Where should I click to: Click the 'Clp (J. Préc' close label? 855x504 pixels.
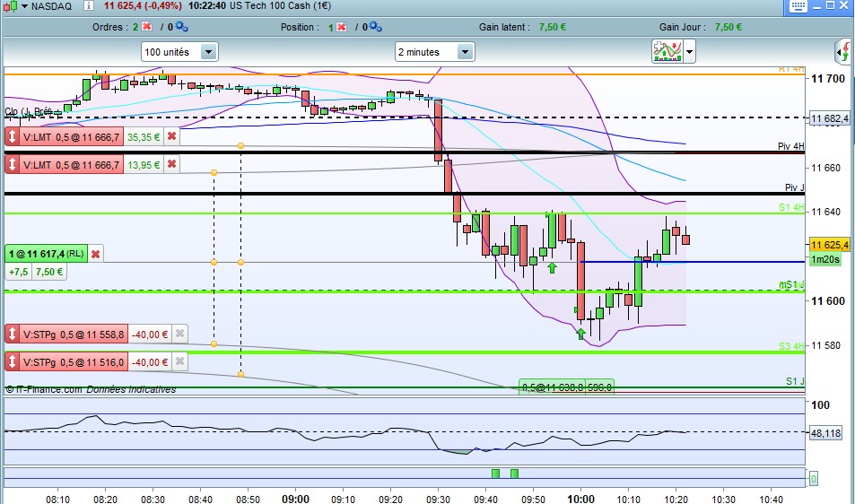(29, 111)
